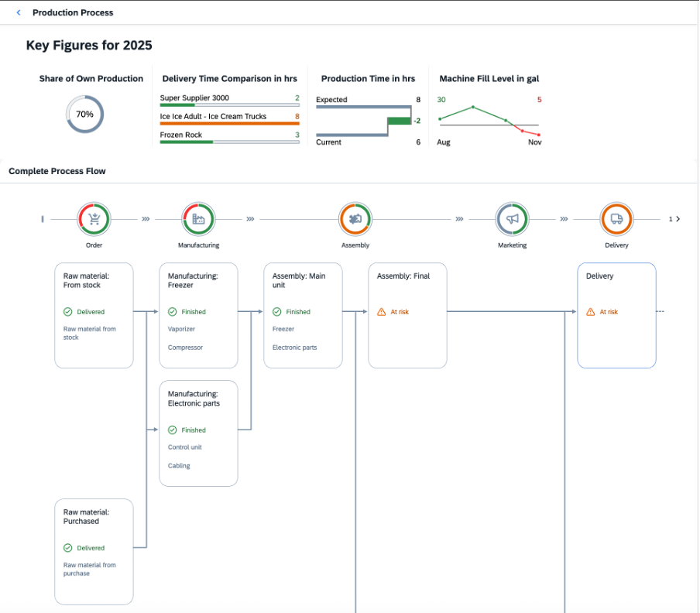
Task: Click the Delivered checkmark icon in Raw material: Purchased
Action: click(68, 548)
